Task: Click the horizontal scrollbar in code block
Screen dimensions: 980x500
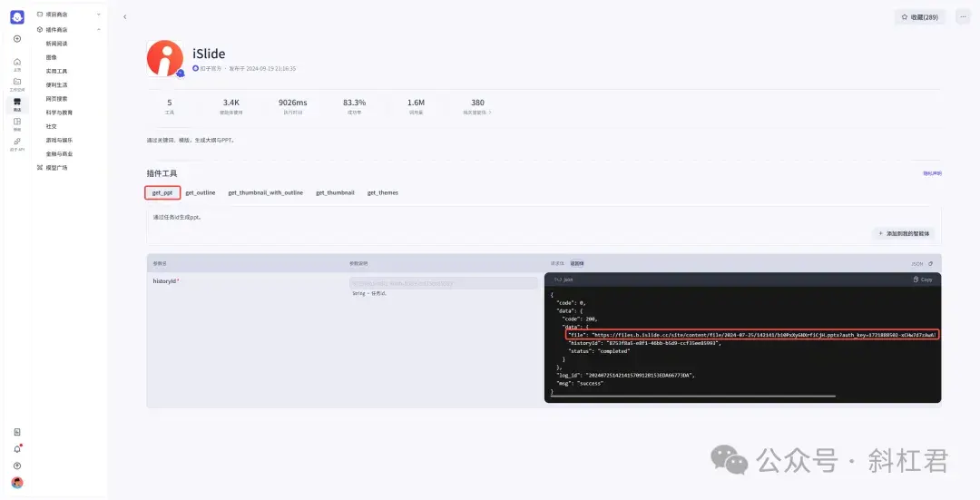Action: 692,396
